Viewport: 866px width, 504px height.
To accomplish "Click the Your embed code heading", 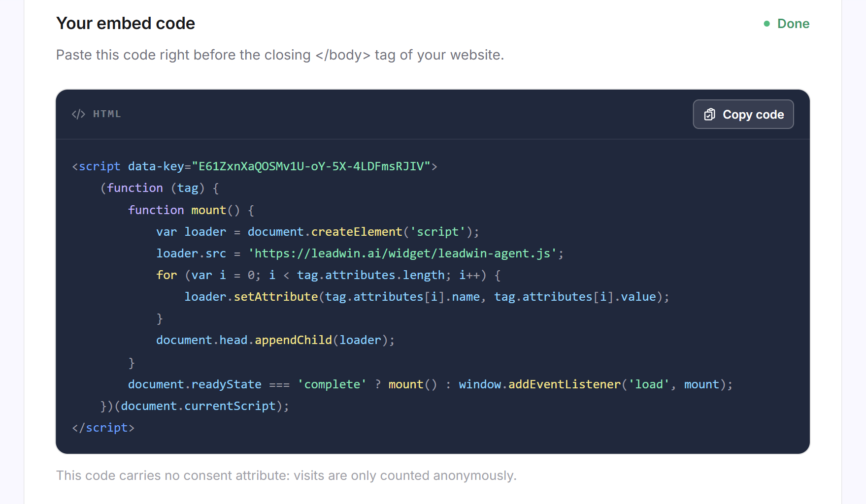I will click(x=126, y=23).
